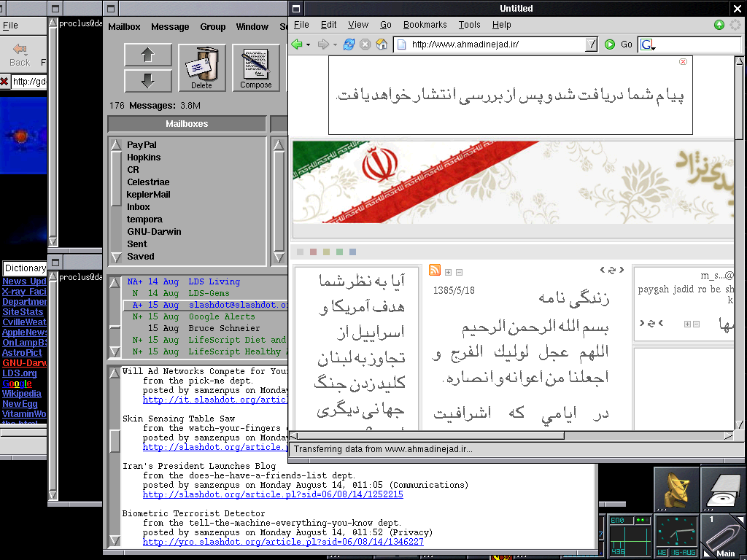Expand the URL bar history dropdown
Viewport: 747px width, 560px height.
pos(591,44)
